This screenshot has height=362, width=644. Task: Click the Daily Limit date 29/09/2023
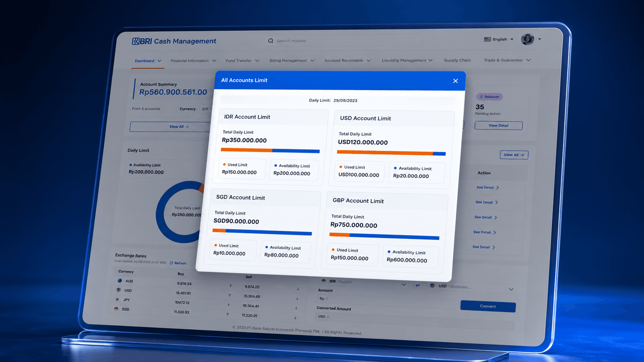[345, 101]
